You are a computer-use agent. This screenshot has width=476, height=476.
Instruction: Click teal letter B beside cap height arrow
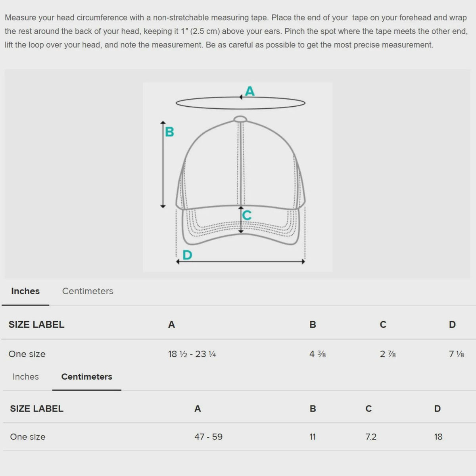tap(169, 132)
